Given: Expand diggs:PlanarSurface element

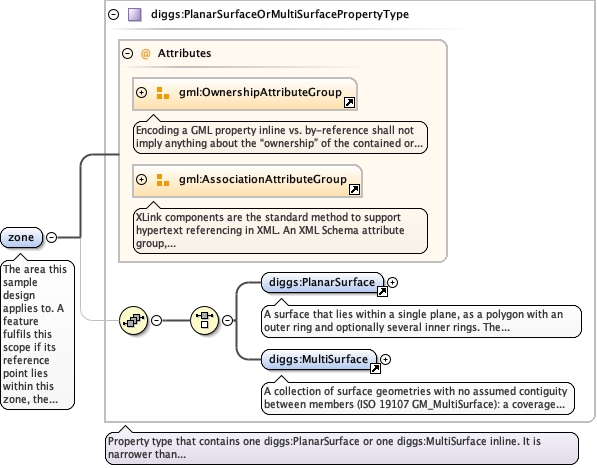Looking at the screenshot, I should click(393, 282).
